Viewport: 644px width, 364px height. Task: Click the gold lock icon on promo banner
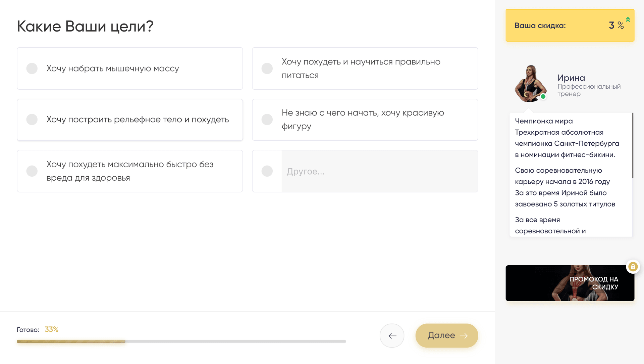coord(633,267)
